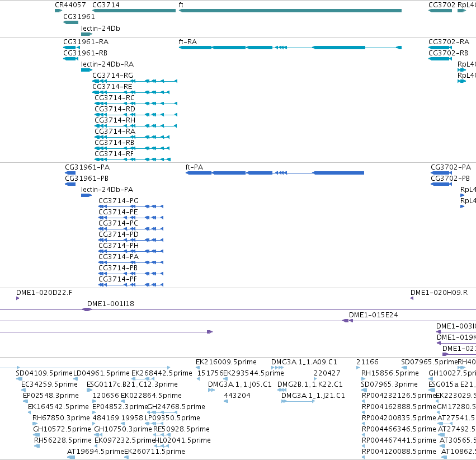Click the RH15856.5prime EST label
The image size is (476, 460).
(x=390, y=373)
